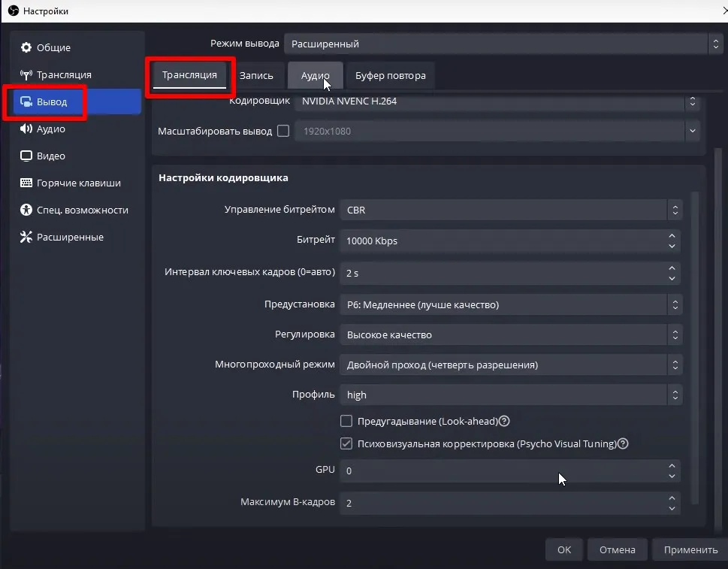Decrease the Битрейт value with down arrow
Screen dimensions: 728x569
pos(672,247)
